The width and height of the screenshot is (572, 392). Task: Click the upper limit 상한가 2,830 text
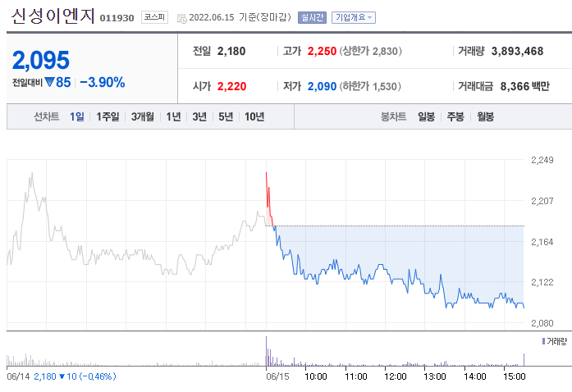(x=371, y=51)
